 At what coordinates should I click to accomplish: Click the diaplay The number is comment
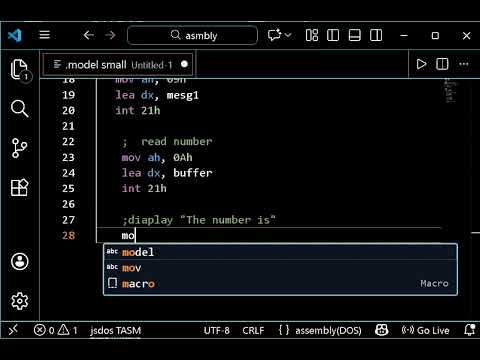[x=199, y=220]
